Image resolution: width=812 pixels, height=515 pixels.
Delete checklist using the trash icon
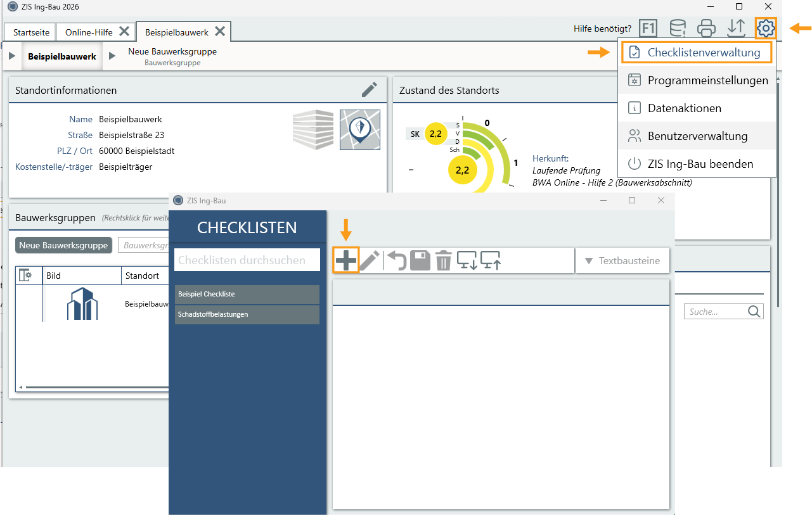point(443,260)
